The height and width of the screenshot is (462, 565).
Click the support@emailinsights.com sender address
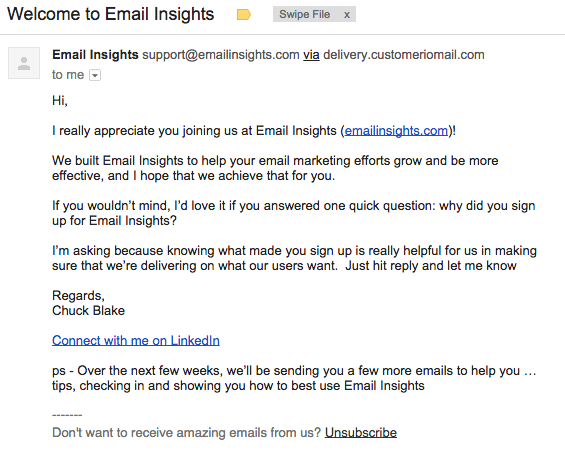point(221,55)
